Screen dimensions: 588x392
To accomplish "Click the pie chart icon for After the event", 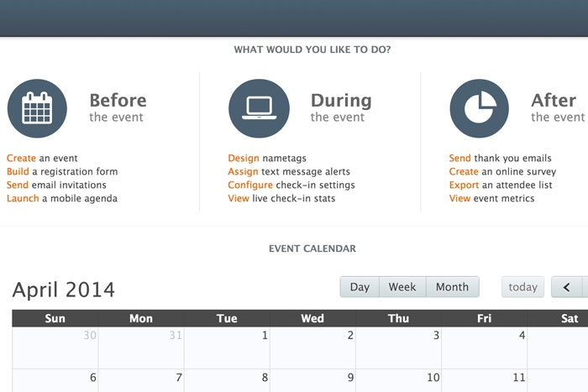I will pos(479,108).
